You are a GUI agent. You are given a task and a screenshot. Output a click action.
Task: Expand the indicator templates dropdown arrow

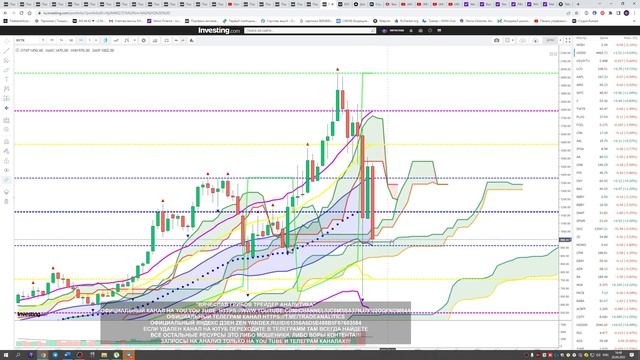[134, 40]
